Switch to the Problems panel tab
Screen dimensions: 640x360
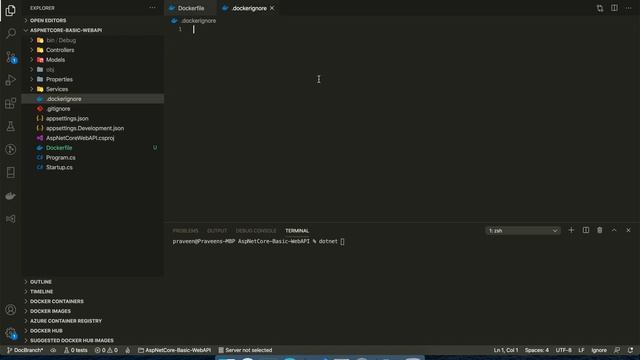tap(185, 231)
